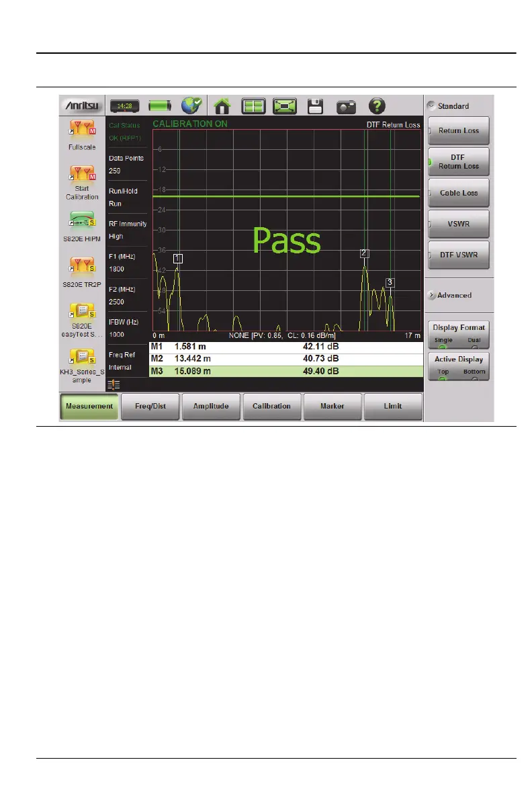Edit the F2 (MHz) 2500 field

(127, 295)
